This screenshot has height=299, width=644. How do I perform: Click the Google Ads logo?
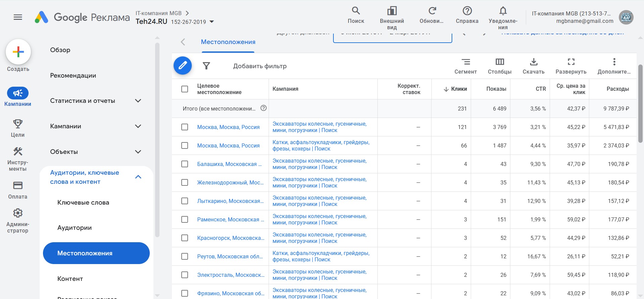42,17
